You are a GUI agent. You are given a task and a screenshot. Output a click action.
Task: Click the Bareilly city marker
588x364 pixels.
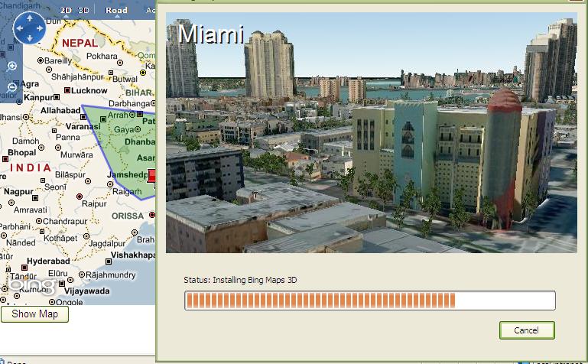(x=41, y=60)
